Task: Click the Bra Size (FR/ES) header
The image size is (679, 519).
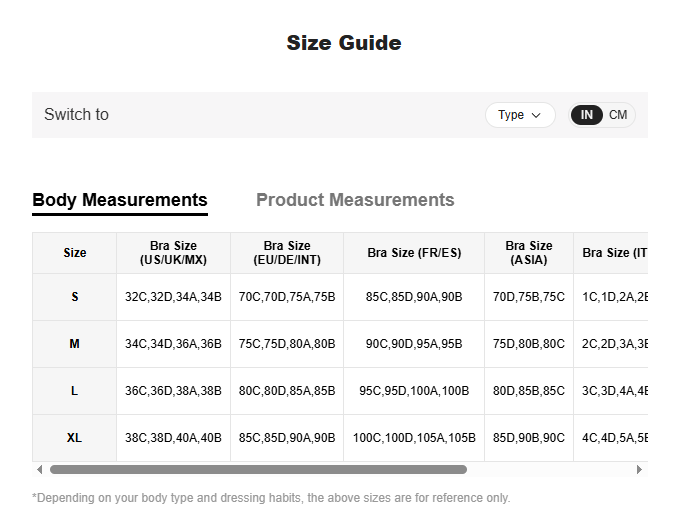Action: [x=414, y=253]
